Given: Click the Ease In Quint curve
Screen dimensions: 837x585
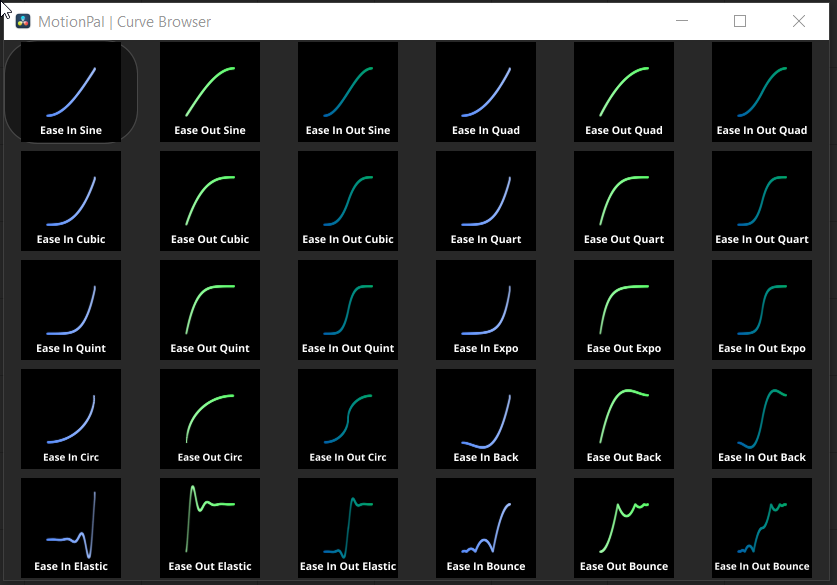Looking at the screenshot, I should tap(71, 310).
